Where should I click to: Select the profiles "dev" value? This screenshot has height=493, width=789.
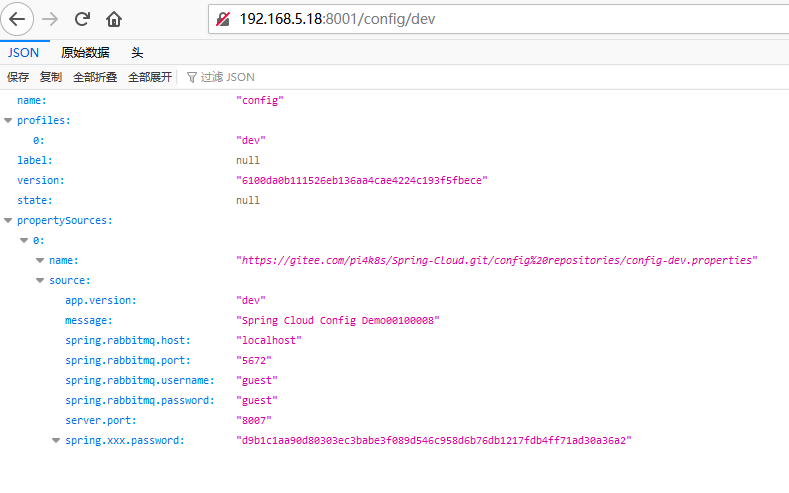point(251,140)
